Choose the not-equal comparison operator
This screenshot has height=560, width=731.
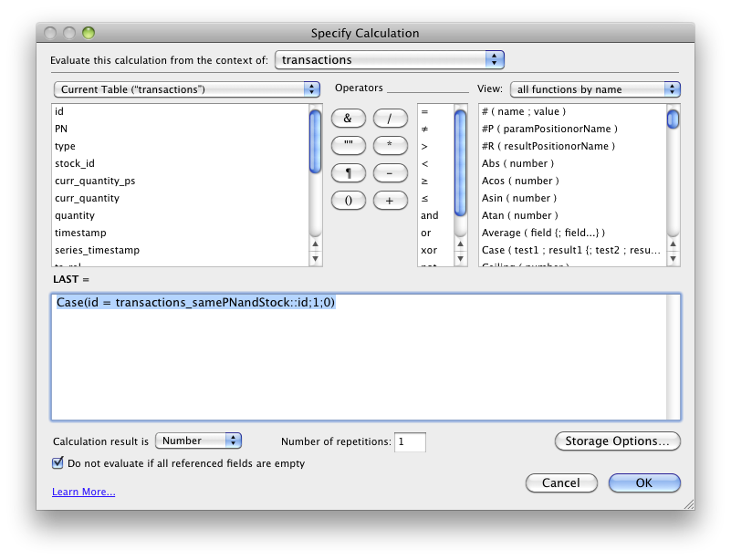coord(435,129)
